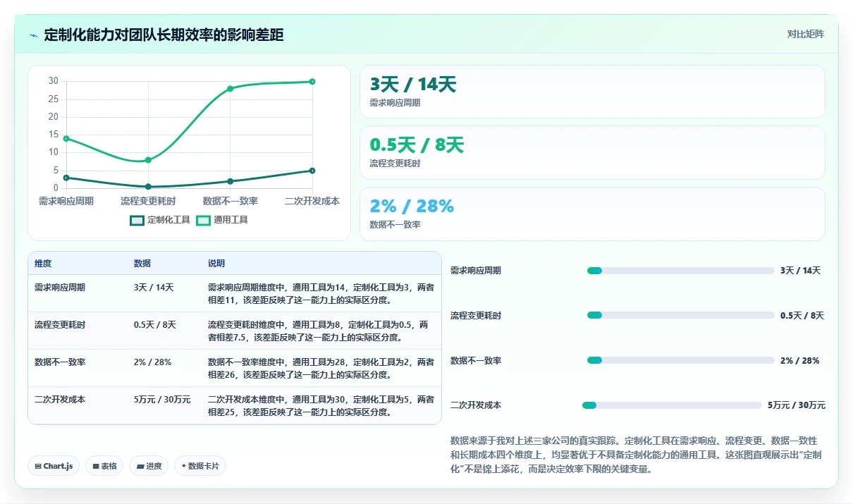Screen dimensions: 853x504
Task: Click the 数据不一致率 x-axis label on chart
Action: pos(230,202)
